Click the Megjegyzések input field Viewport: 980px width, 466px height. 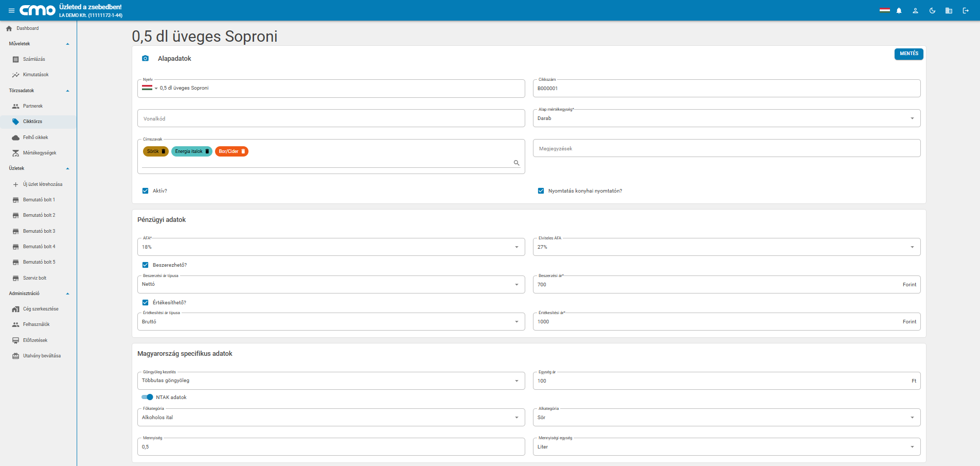pos(726,148)
